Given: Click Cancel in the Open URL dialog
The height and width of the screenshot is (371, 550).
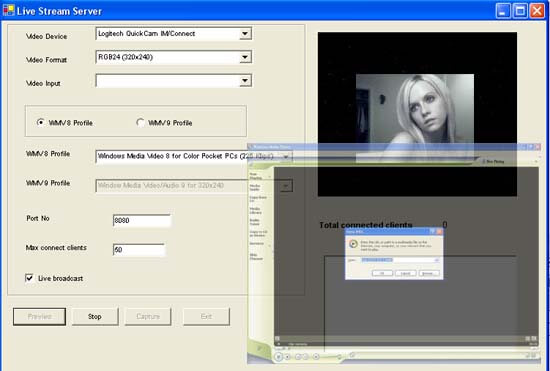Looking at the screenshot, I should (405, 273).
